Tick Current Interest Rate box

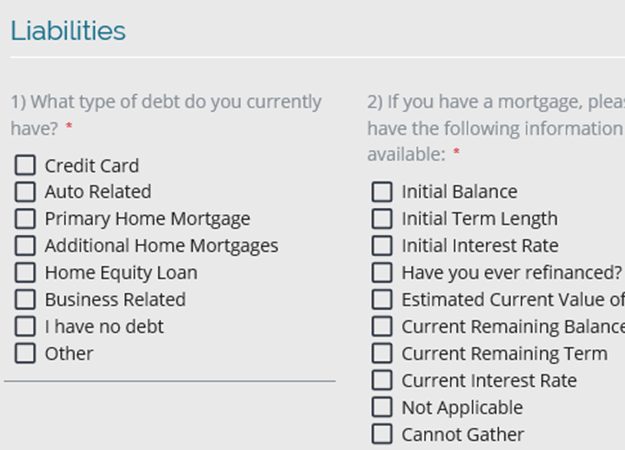382,380
